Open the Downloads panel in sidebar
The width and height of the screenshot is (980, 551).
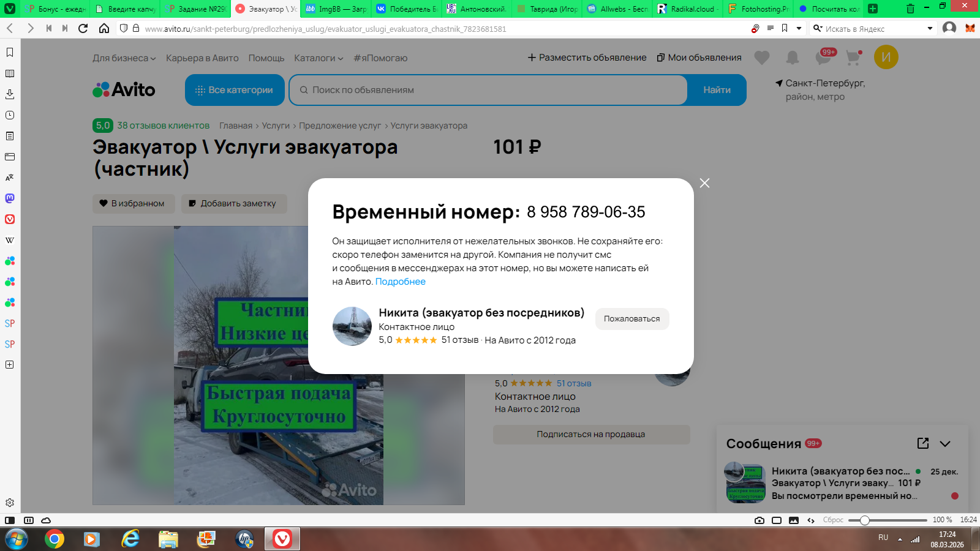coord(10,94)
